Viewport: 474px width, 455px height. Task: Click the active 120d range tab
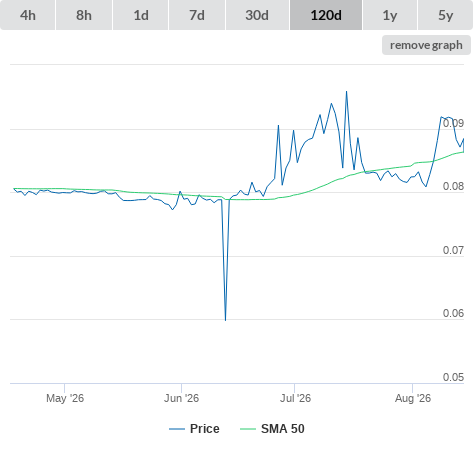pos(326,15)
